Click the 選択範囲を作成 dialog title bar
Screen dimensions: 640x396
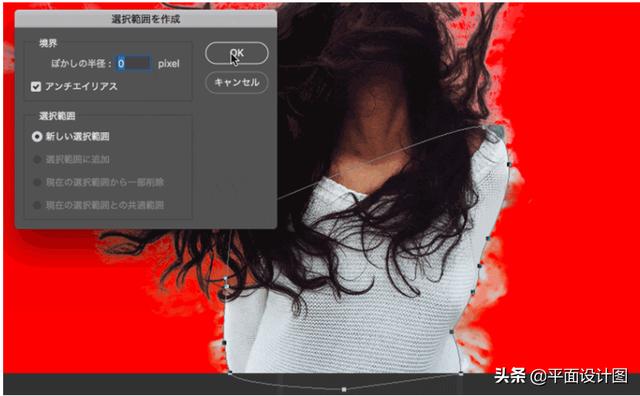(146, 19)
